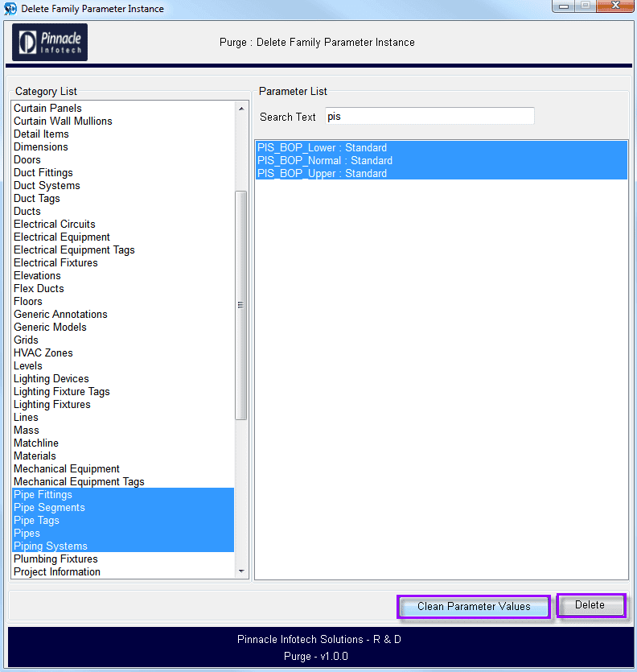The width and height of the screenshot is (637, 672).
Task: Pick Floors category
Action: coord(123,301)
